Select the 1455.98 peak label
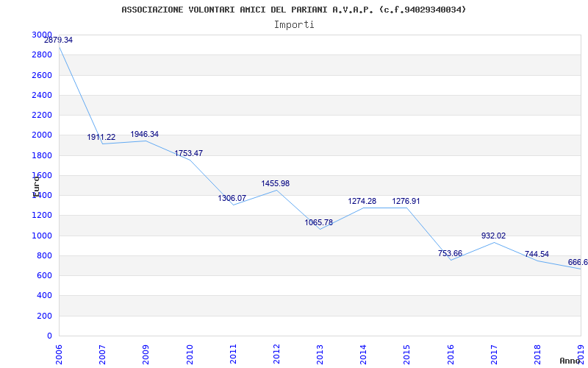This screenshot has width=588, height=368. pos(276,183)
